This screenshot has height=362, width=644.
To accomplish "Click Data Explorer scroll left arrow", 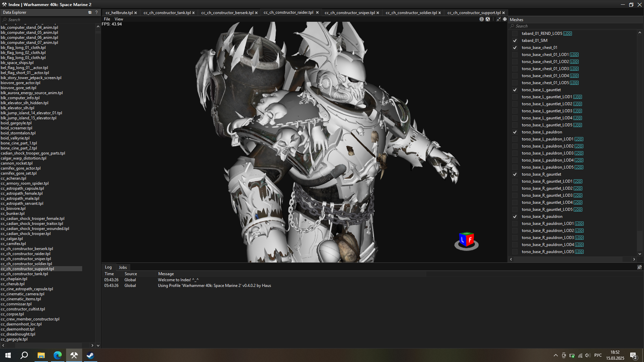I will pos(3,345).
